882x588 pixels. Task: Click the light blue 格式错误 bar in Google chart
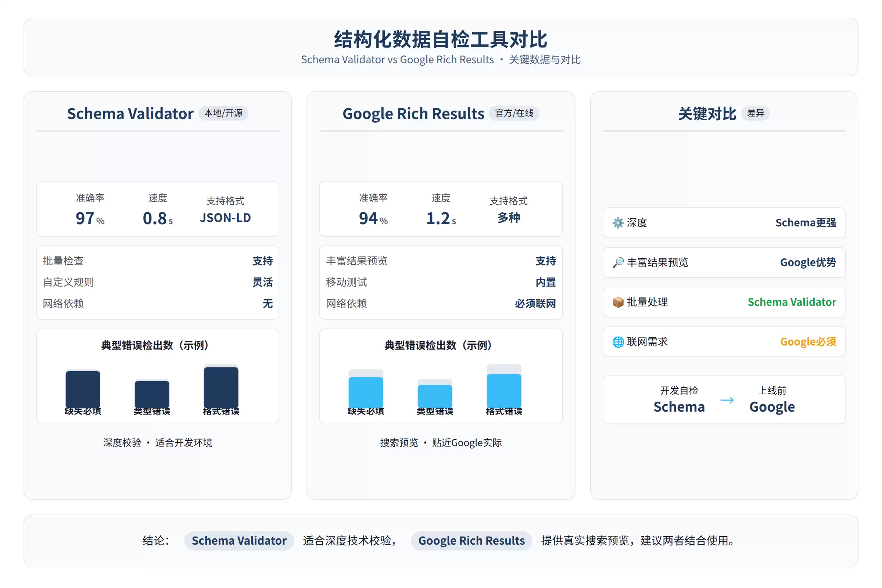coord(503,391)
